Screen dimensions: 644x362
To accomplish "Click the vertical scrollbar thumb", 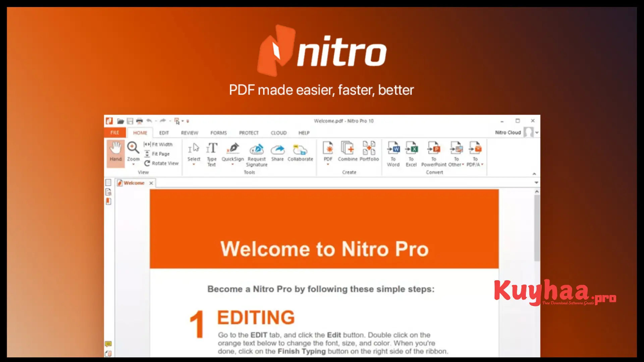I will click(x=537, y=228).
